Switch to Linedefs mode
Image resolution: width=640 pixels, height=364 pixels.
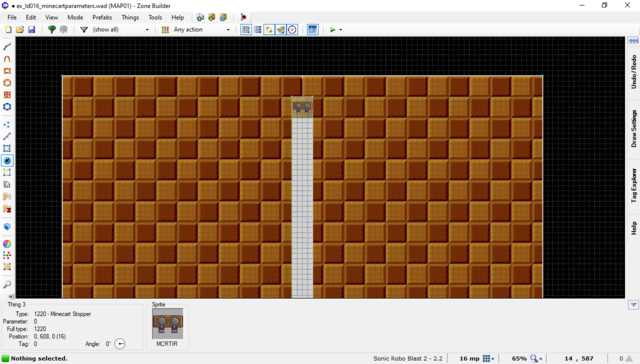[x=7, y=136]
